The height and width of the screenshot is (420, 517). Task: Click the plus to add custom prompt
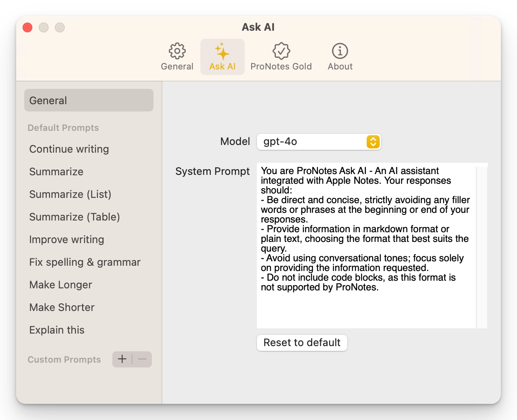pyautogui.click(x=122, y=359)
